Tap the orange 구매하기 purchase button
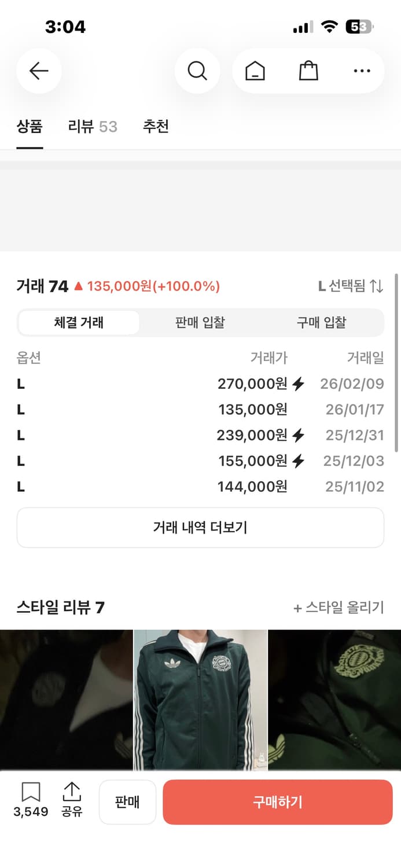Screen dimensions: 401x868 (x=278, y=802)
